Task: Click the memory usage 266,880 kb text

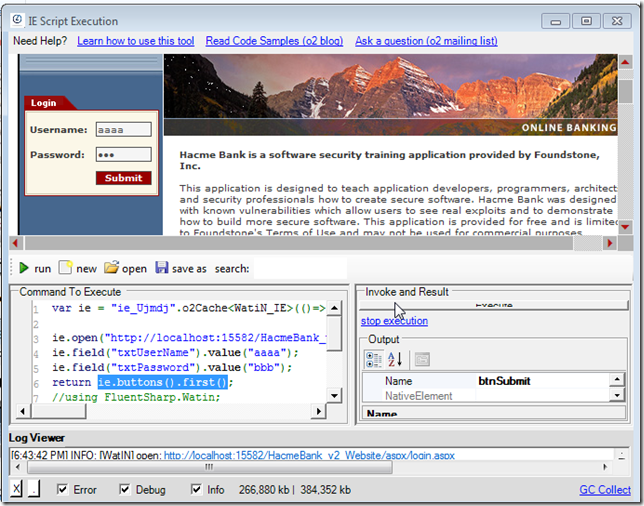Action: pos(264,490)
